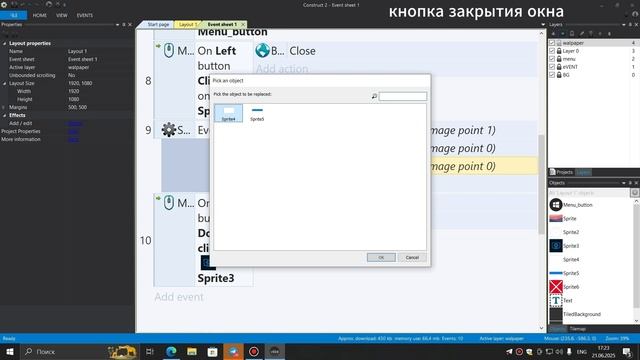Toggle visibility of the BG layer
This screenshot has width=640, height=360.
pyautogui.click(x=552, y=75)
